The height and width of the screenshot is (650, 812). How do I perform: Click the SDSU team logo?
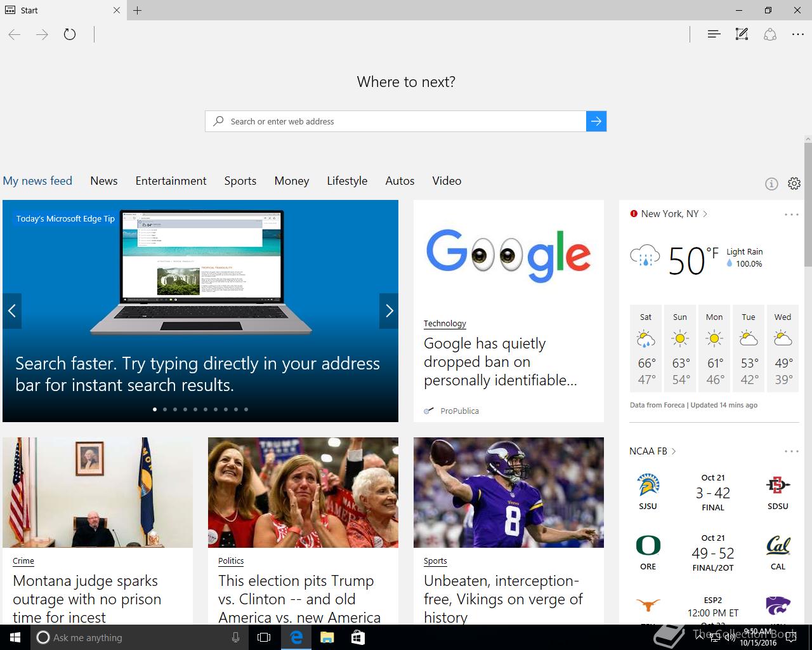(x=778, y=486)
